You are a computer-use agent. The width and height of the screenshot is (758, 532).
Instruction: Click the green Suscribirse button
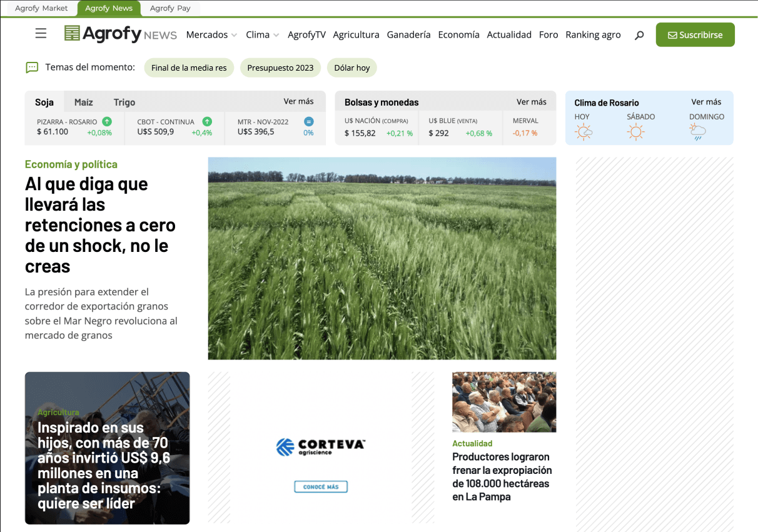(695, 34)
